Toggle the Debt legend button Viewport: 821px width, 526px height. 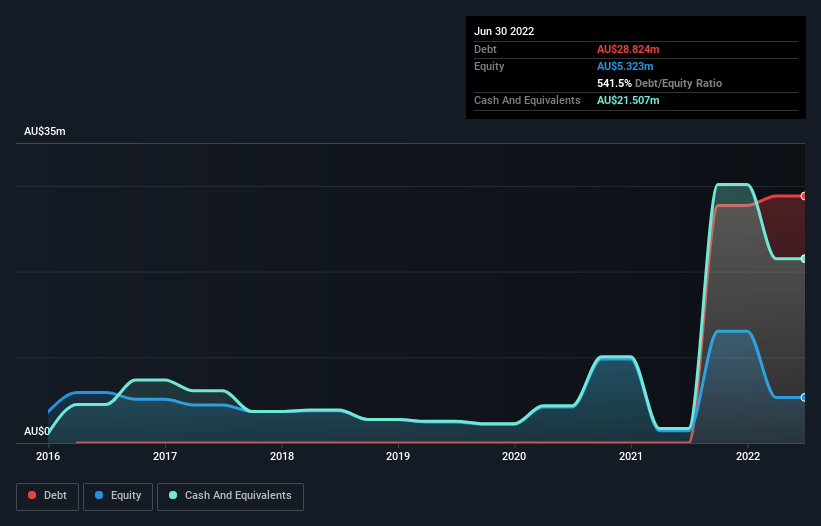48,496
